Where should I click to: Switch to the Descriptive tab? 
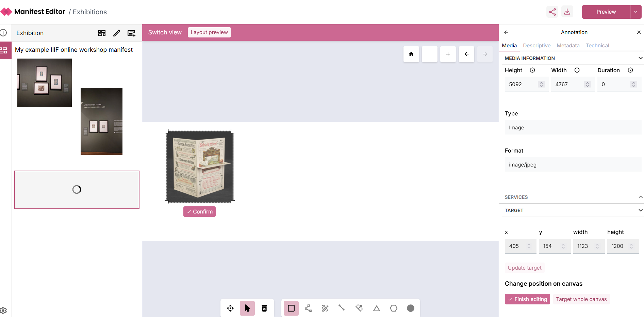536,46
